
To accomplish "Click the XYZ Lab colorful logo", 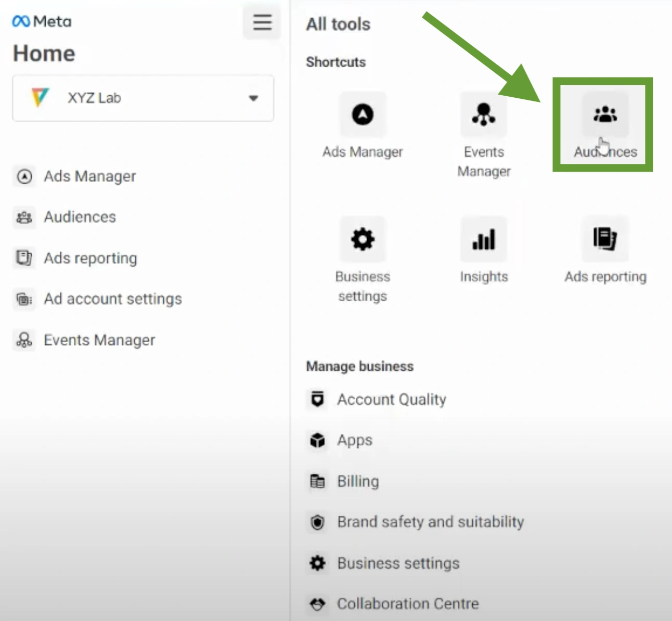I will point(40,97).
